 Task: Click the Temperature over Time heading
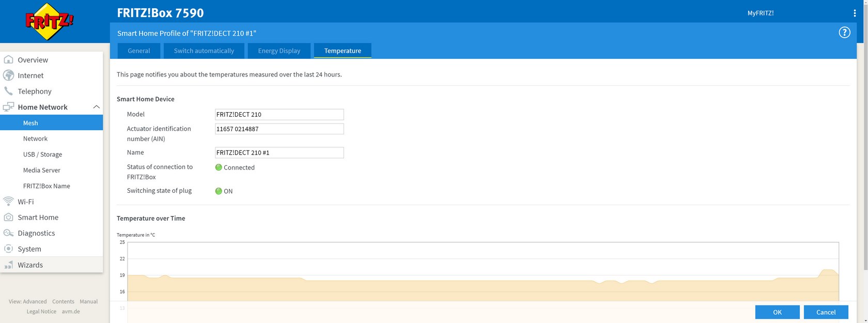[x=151, y=218]
